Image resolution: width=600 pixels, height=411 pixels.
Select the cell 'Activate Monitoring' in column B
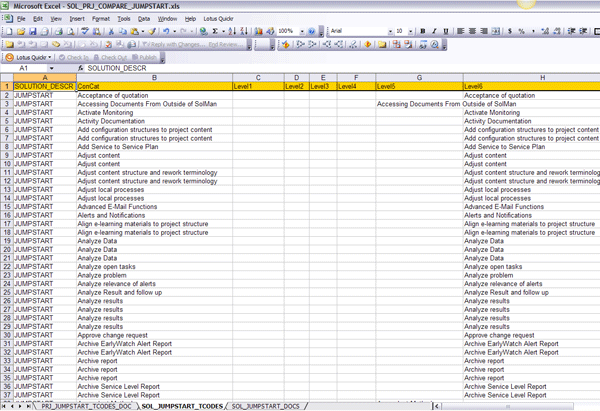tap(154, 113)
